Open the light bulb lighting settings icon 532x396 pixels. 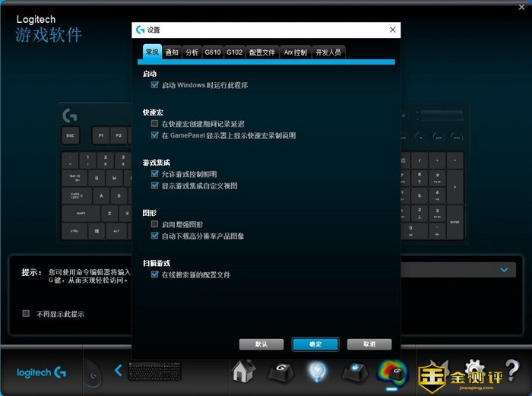pyautogui.click(x=316, y=372)
